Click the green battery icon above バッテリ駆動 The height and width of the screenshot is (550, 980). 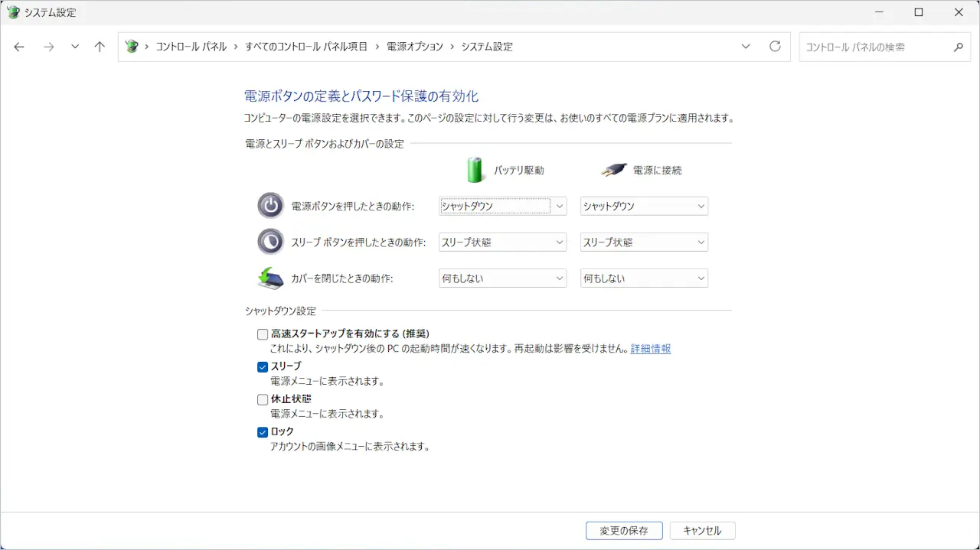click(475, 169)
